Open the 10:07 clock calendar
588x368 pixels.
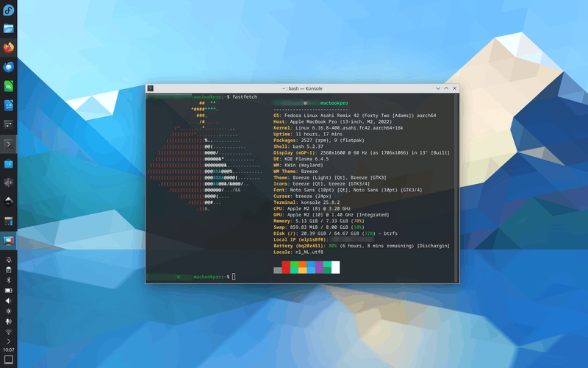8,350
